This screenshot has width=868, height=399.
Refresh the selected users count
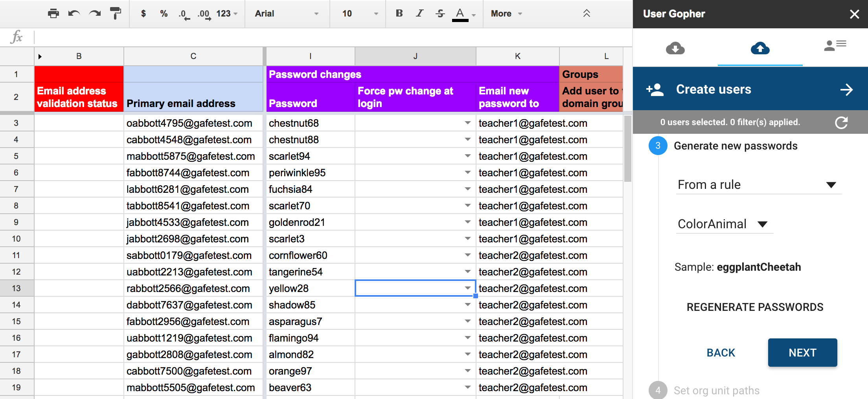click(x=841, y=122)
